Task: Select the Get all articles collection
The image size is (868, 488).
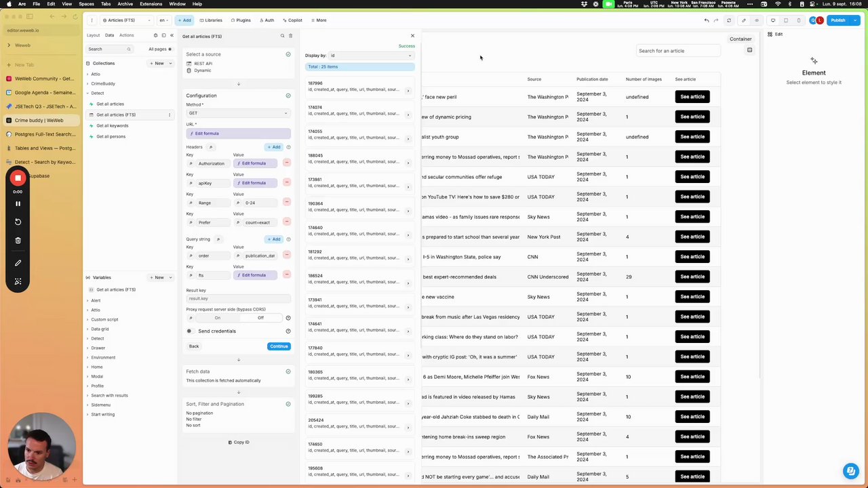Action: point(110,104)
